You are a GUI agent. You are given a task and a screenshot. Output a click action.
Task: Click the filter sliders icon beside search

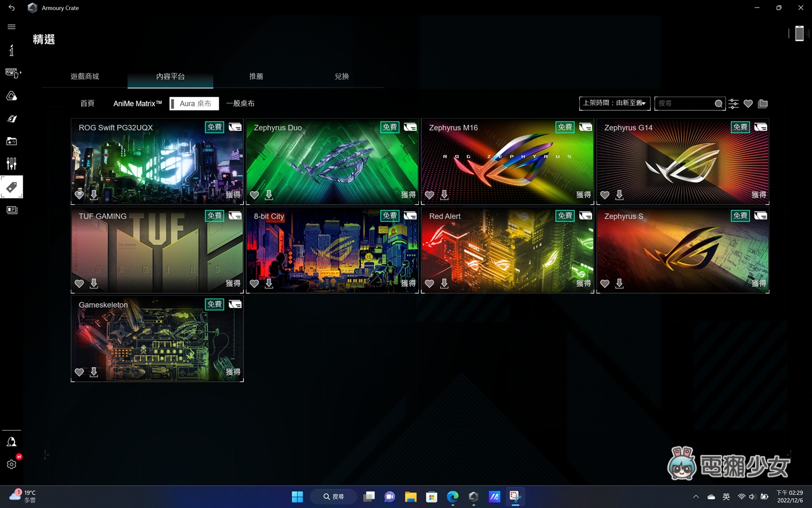tap(733, 104)
